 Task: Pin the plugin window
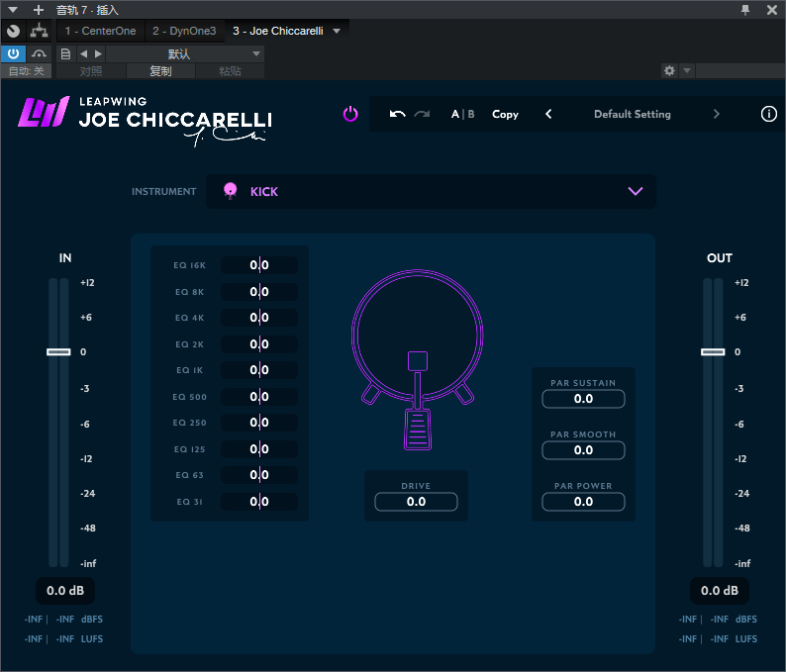(745, 10)
